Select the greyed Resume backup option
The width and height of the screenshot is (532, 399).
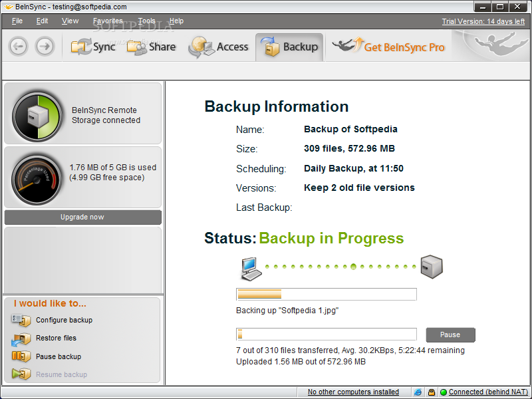tap(61, 374)
